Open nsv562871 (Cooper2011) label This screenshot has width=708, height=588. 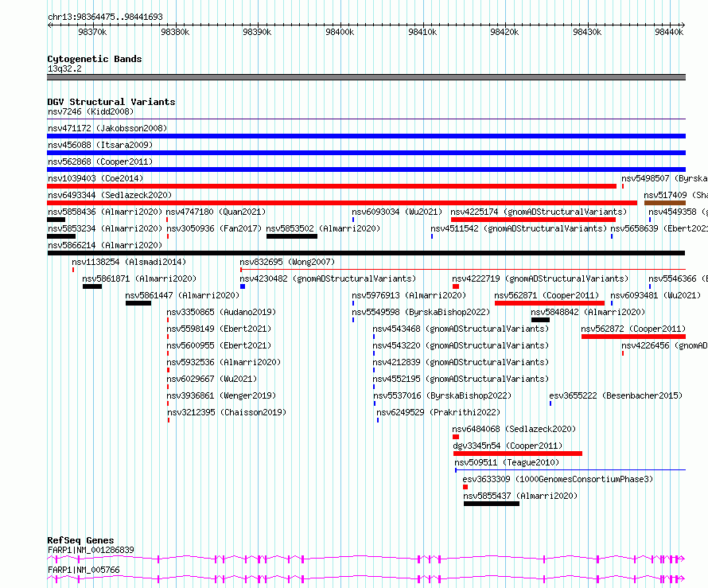(x=547, y=295)
